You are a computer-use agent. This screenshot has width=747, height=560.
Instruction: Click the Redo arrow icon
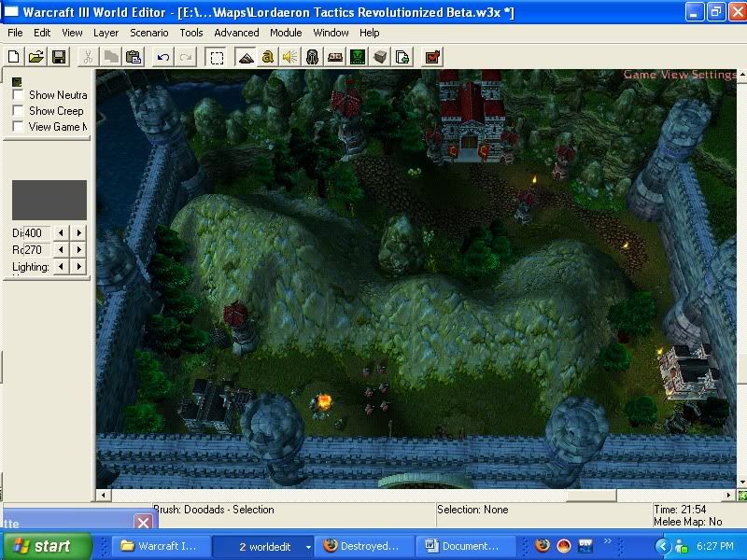click(x=186, y=57)
